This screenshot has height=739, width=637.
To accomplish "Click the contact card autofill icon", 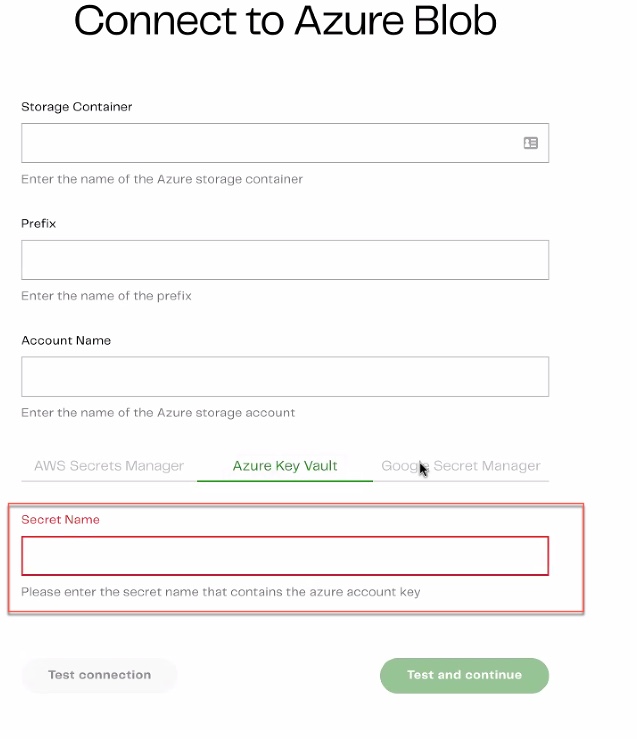I will click(531, 143).
